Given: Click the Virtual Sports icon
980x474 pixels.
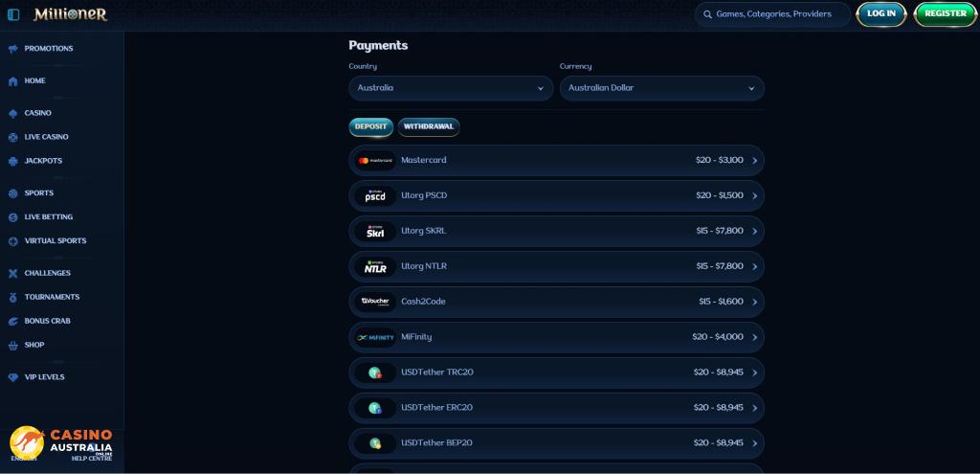Looking at the screenshot, I should (13, 241).
